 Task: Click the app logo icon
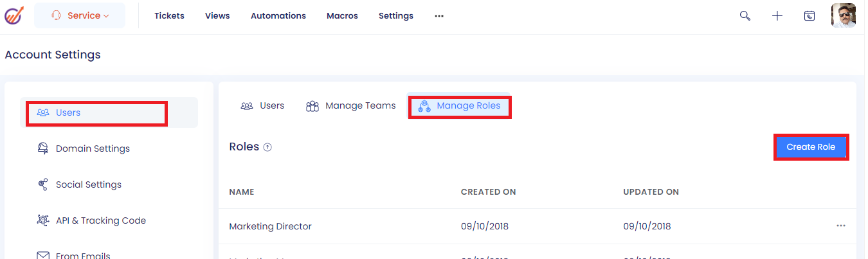click(x=14, y=15)
